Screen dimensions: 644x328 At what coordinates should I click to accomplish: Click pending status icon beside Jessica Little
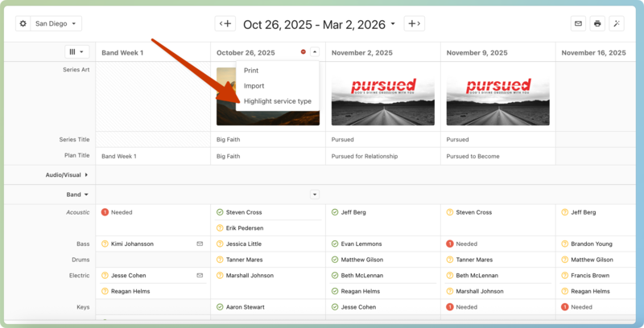tap(220, 244)
